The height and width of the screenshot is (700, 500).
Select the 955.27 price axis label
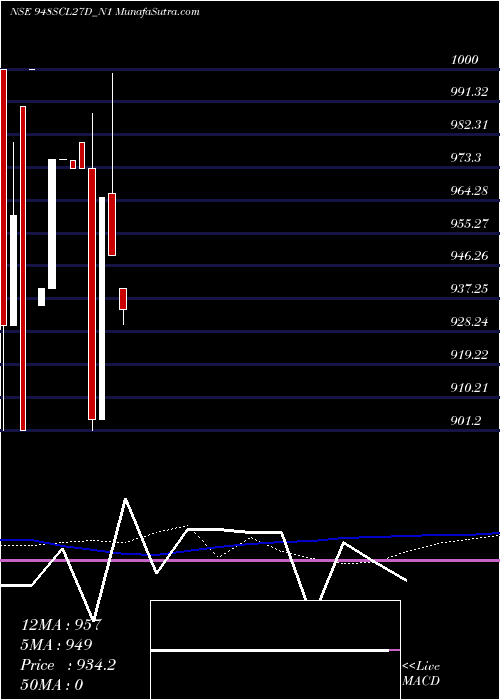469,223
